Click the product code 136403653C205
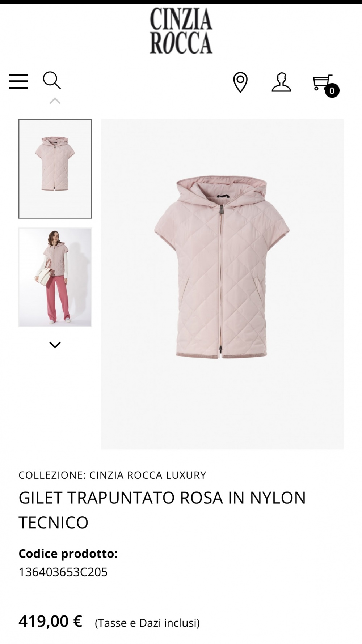 63,572
